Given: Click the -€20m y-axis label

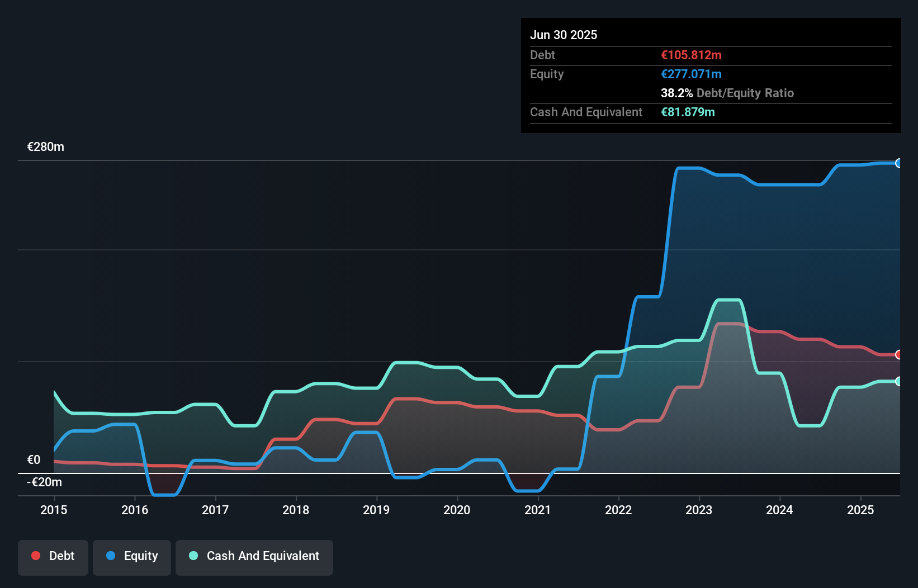Looking at the screenshot, I should (x=45, y=482).
